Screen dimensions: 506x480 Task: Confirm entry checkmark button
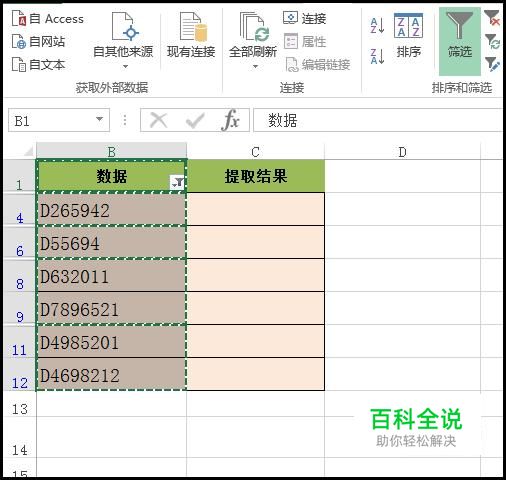coord(195,120)
